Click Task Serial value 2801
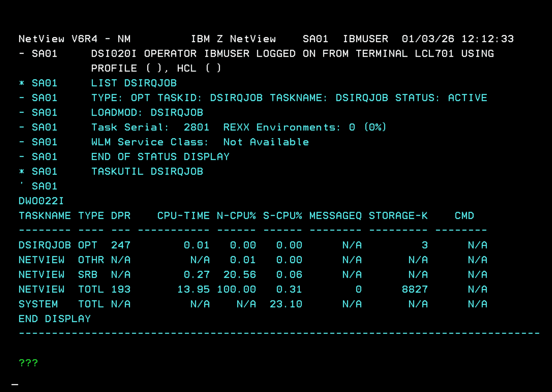The height and width of the screenshot is (392, 552). pyautogui.click(x=196, y=127)
